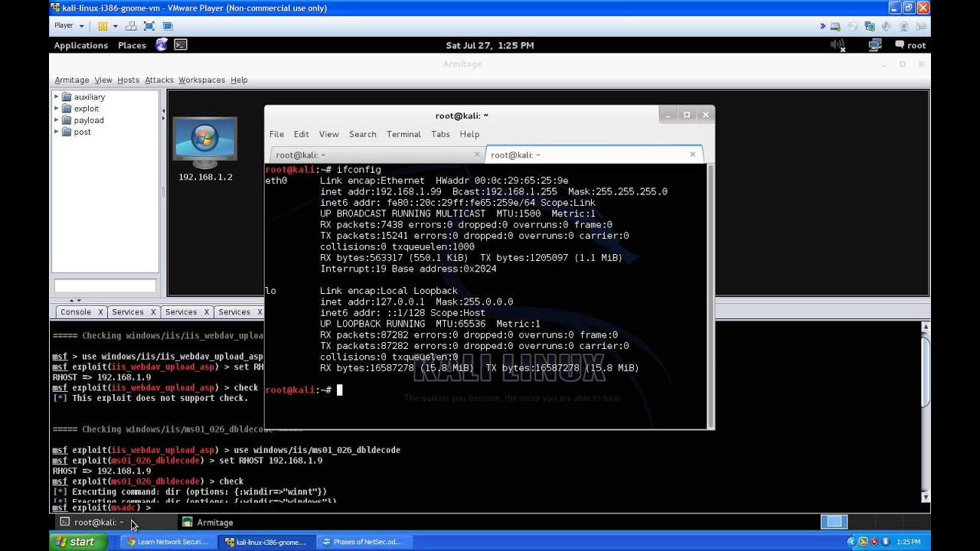This screenshot has height=551, width=980.
Task: Open the View menu in Armitage
Action: [103, 80]
